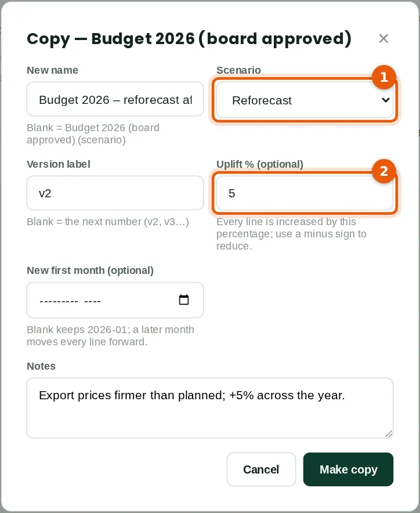Click the Cancel button
The height and width of the screenshot is (513, 420).
pyautogui.click(x=261, y=469)
